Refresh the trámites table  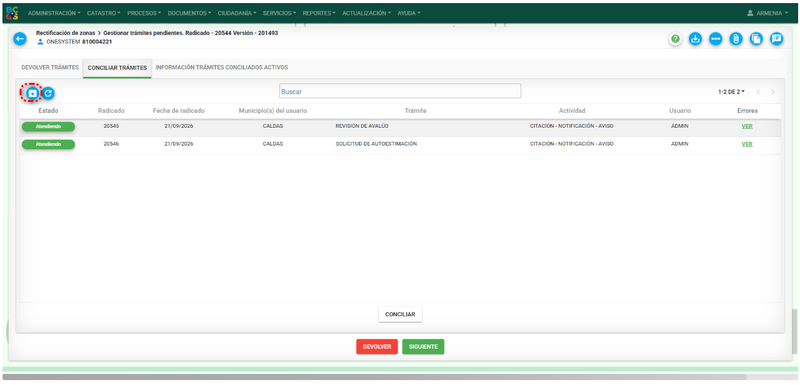48,93
